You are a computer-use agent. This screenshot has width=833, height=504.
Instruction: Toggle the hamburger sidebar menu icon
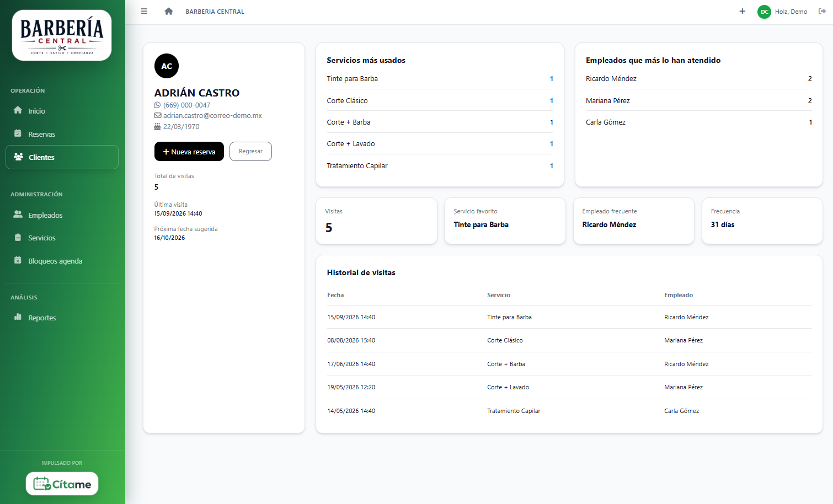[x=144, y=11]
